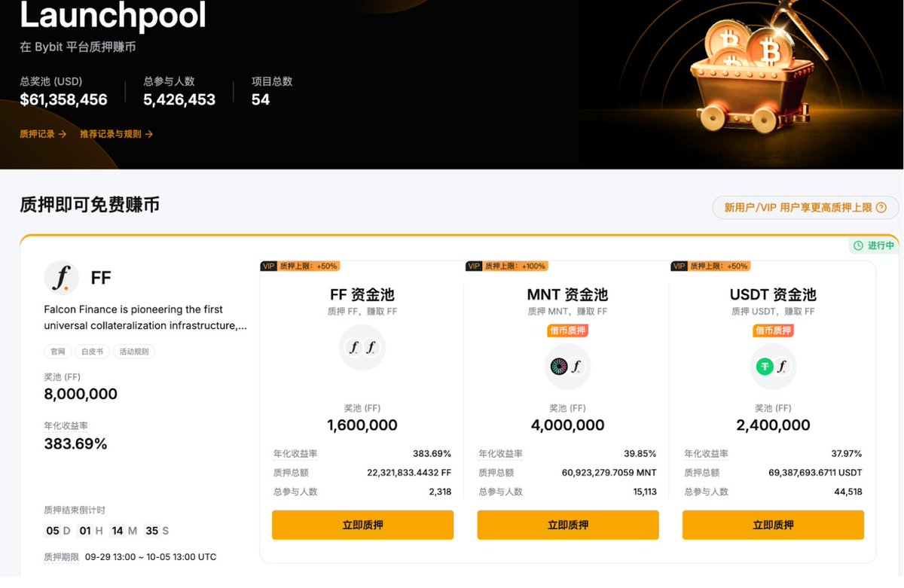Click the 借币质押 tag on MNT pool

click(567, 330)
